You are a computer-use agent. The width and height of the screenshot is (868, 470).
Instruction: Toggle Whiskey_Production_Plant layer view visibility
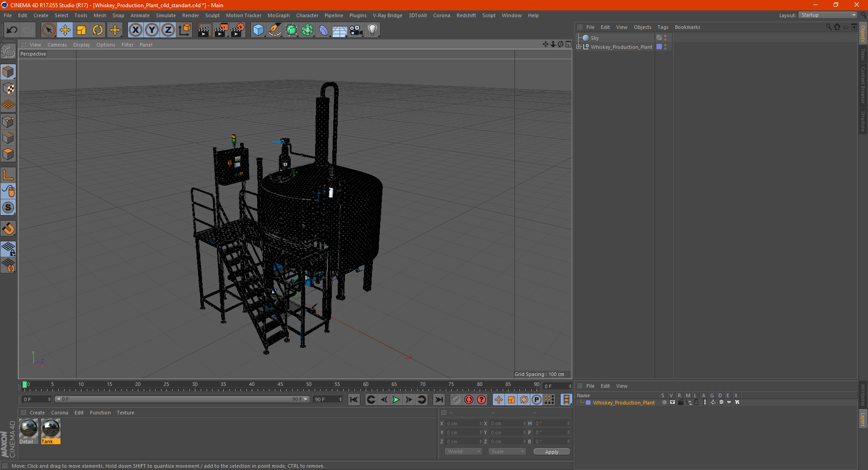tap(672, 402)
